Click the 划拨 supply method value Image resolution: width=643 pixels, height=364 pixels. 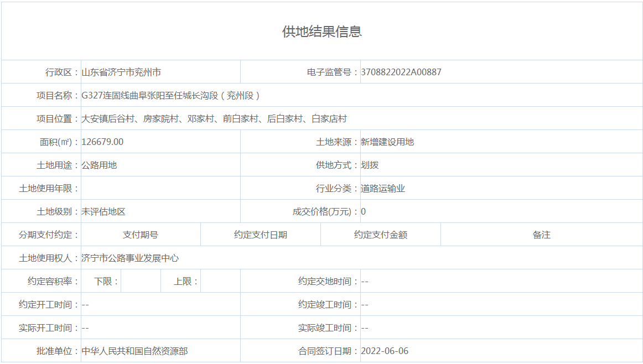370,165
